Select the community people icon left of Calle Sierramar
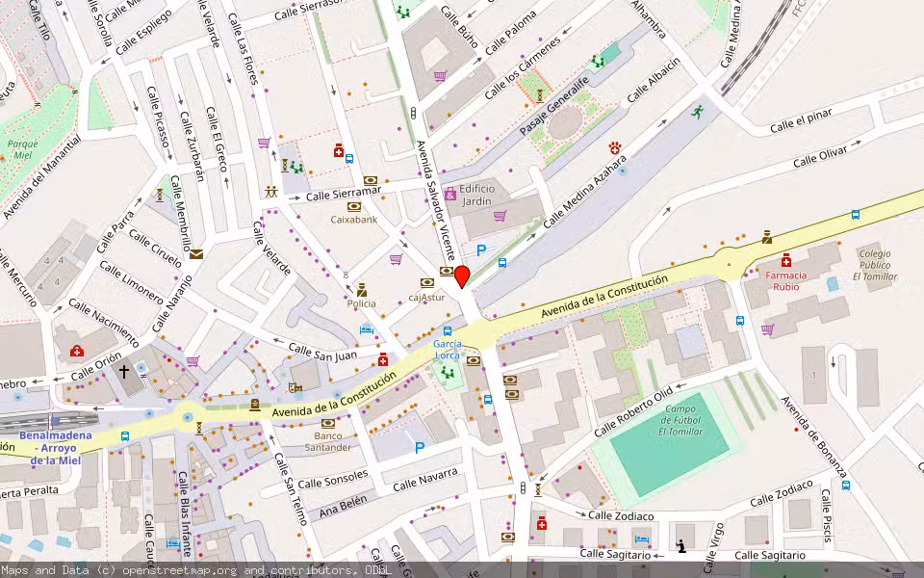Image resolution: width=924 pixels, height=578 pixels. coord(271,192)
